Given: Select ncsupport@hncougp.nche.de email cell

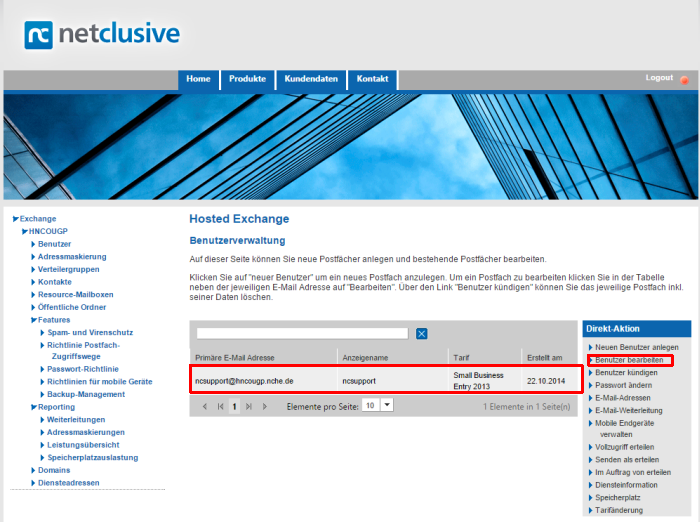Looking at the screenshot, I should click(x=244, y=381).
